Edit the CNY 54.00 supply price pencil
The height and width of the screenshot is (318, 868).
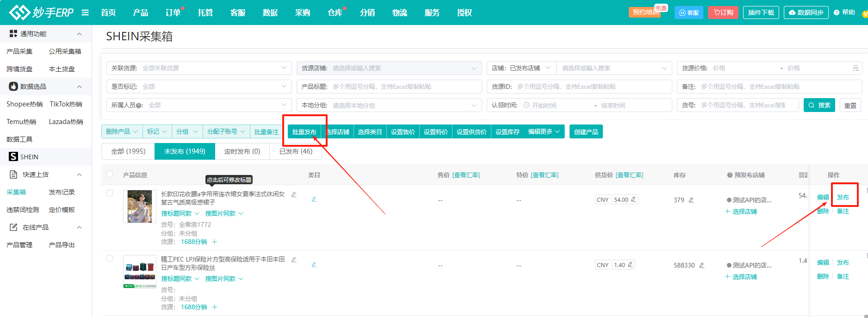[633, 200]
